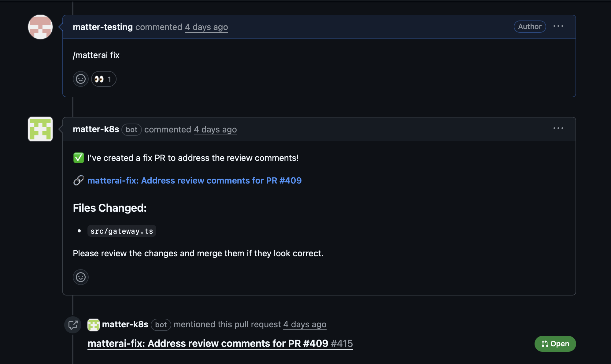611x364 pixels.
Task: Open the matterai-fix PR link in the bot comment
Action: [194, 180]
